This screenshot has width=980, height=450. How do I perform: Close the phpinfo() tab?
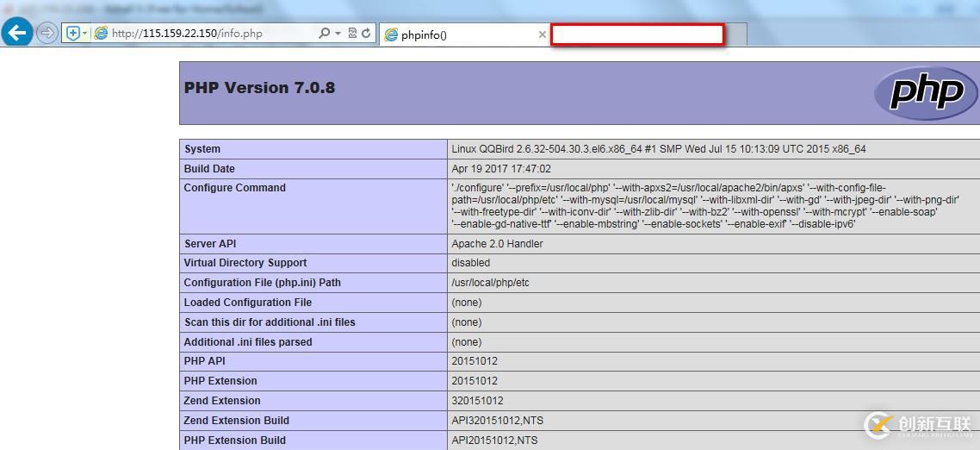[542, 34]
